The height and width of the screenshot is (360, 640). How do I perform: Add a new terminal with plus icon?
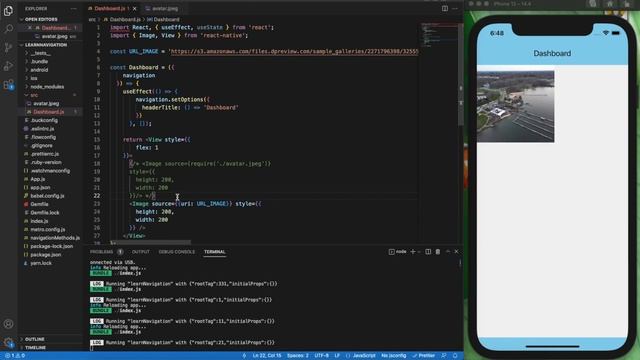pos(413,252)
